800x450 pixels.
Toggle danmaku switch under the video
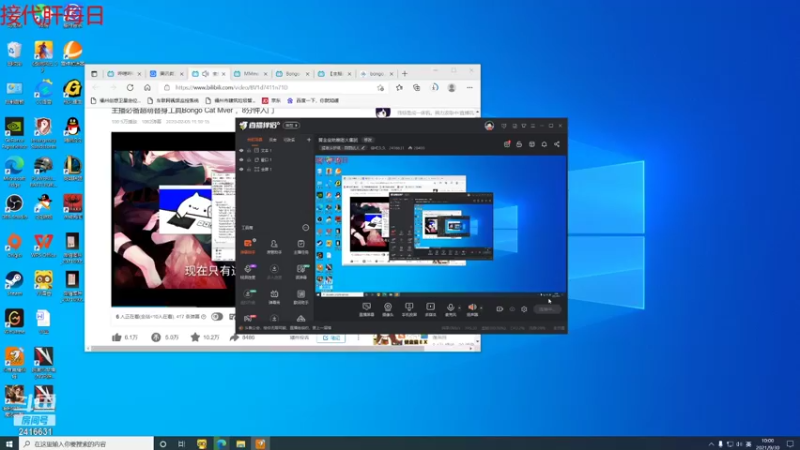click(217, 317)
